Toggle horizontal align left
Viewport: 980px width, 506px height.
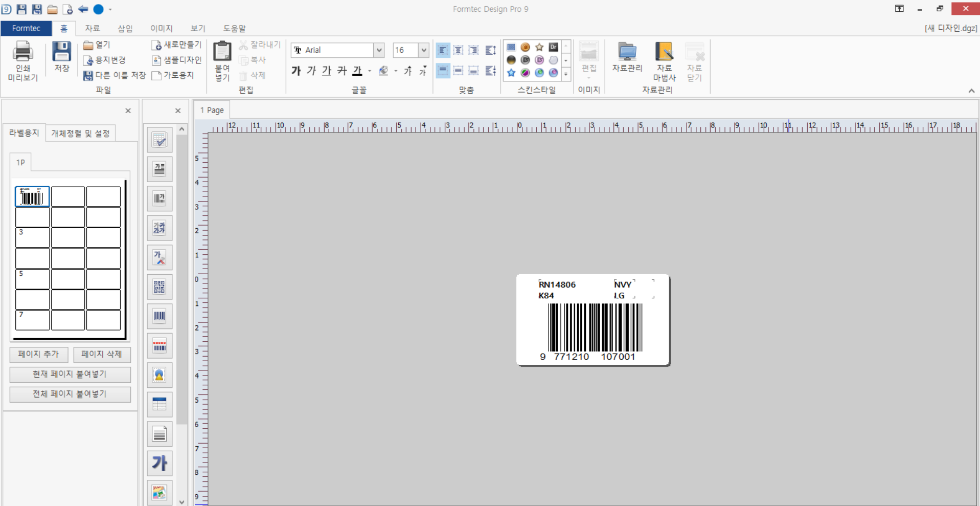[x=443, y=50]
